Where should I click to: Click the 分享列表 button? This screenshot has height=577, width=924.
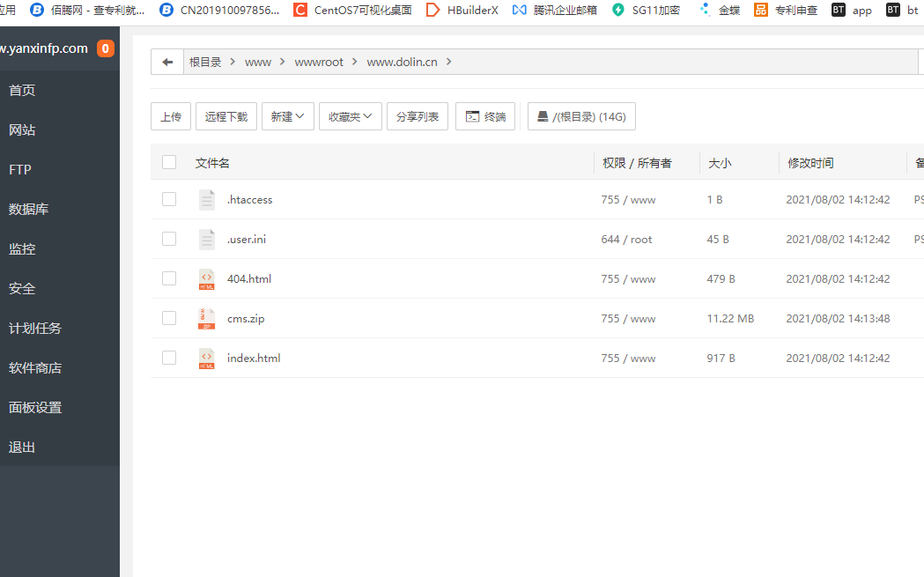418,116
